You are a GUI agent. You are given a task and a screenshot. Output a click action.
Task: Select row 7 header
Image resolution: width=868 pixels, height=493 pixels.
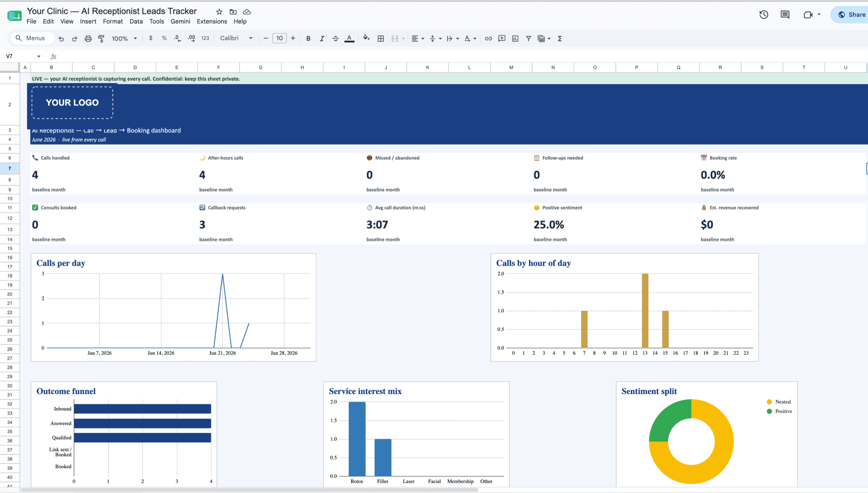(10, 168)
